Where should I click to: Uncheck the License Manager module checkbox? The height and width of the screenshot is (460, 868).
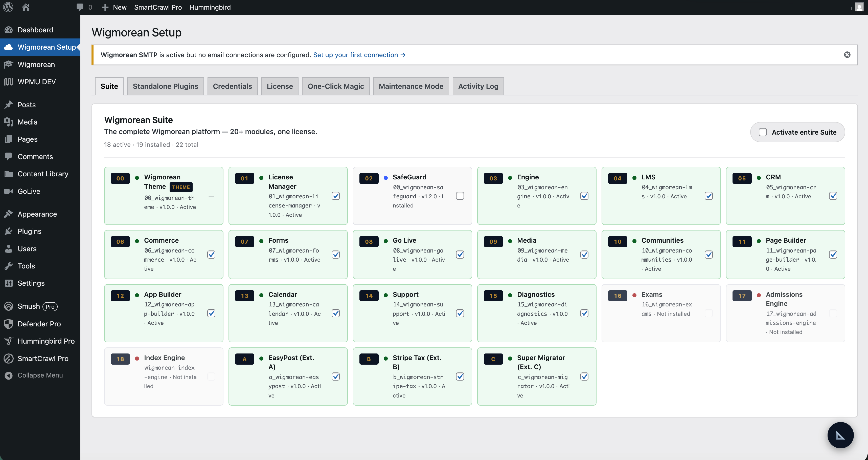click(x=336, y=196)
